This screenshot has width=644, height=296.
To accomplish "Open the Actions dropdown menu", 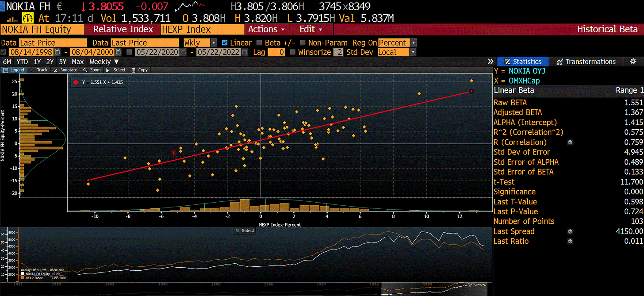I will (267, 30).
